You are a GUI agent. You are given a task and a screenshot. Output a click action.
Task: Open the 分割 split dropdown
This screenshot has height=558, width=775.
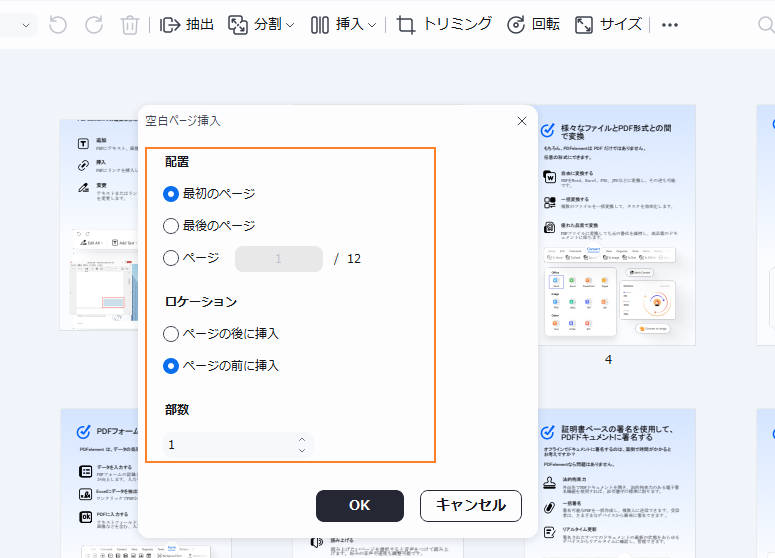pyautogui.click(x=261, y=24)
